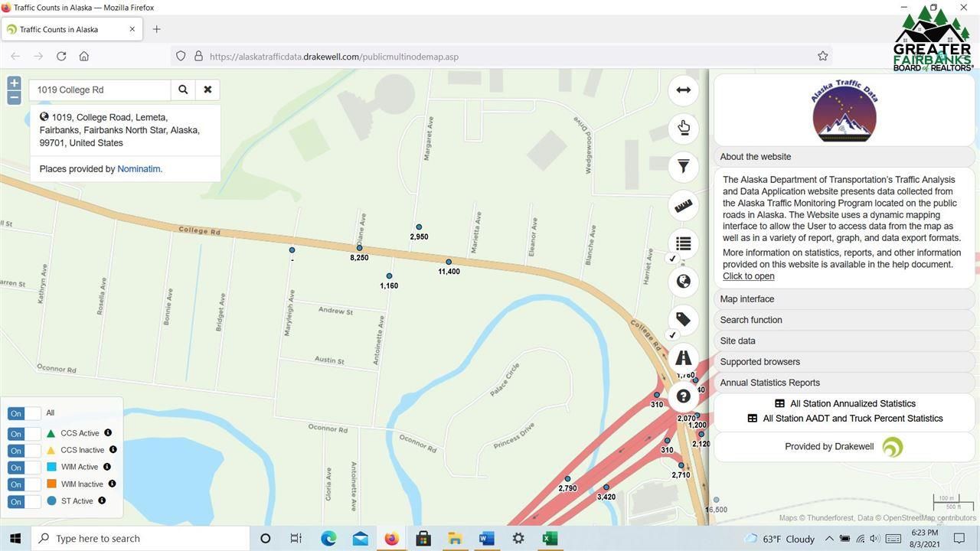This screenshot has width=980, height=551.
Task: Open the Click to open help link
Action: pyautogui.click(x=748, y=276)
